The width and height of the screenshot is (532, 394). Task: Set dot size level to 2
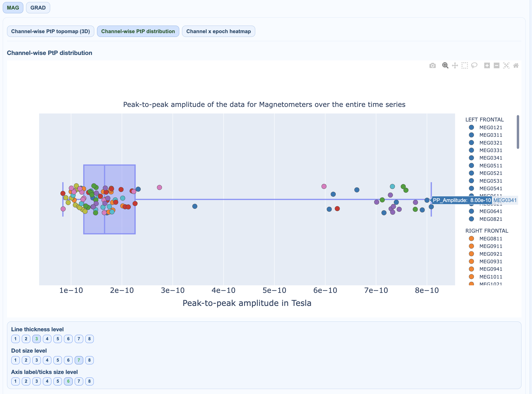pos(26,360)
